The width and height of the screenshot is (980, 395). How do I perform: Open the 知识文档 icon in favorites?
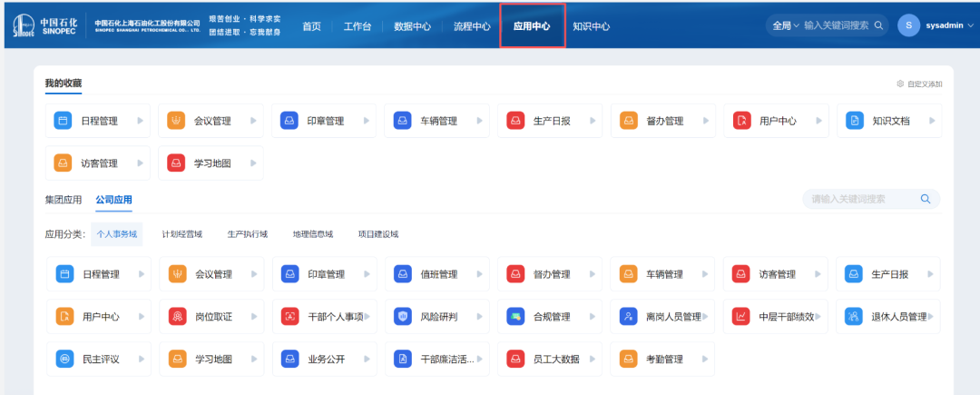tap(854, 121)
